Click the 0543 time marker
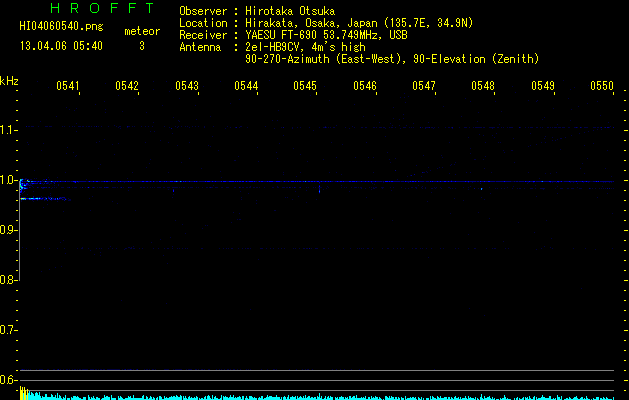Screen dimensions: 629x400 187,86
